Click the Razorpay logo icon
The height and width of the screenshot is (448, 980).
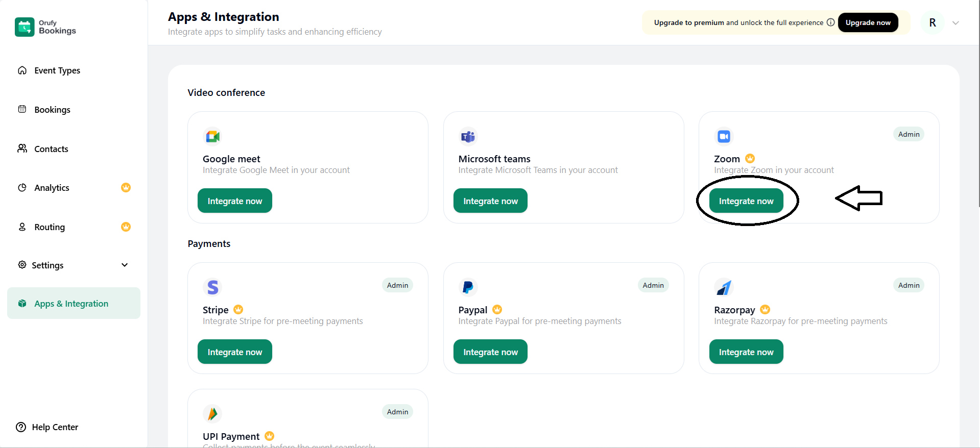click(x=724, y=288)
